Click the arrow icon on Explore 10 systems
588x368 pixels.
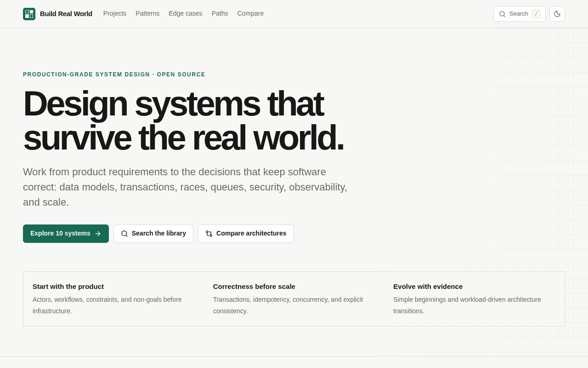coord(98,234)
